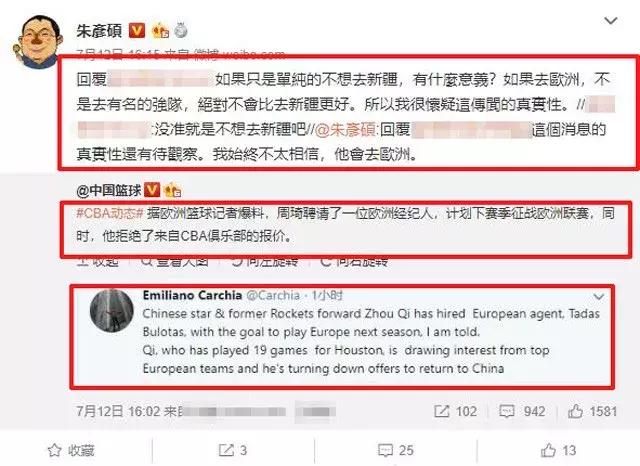Click the silver medal badge icon
640x466 pixels.
tap(181, 31)
